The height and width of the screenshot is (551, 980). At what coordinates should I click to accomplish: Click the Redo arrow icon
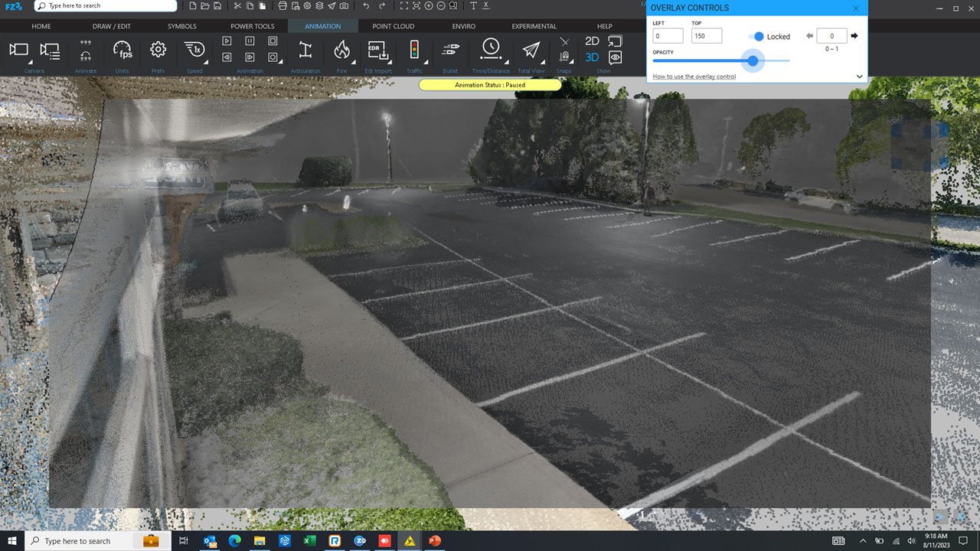(382, 6)
